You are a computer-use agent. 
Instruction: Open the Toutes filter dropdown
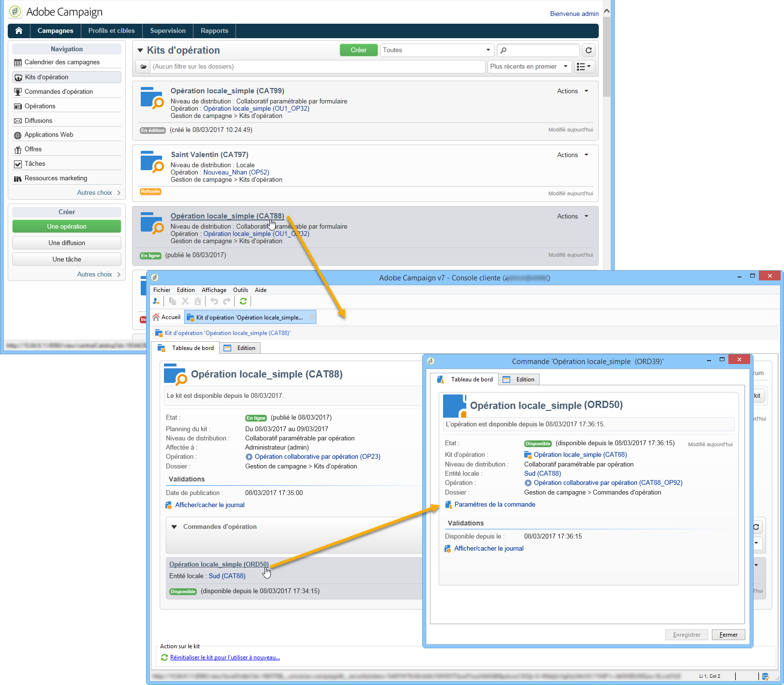pyautogui.click(x=436, y=50)
